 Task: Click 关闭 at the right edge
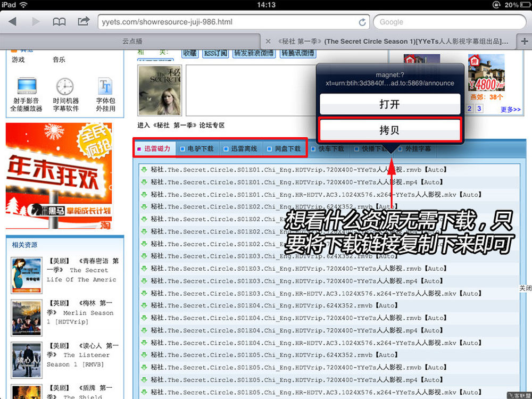tap(526, 288)
